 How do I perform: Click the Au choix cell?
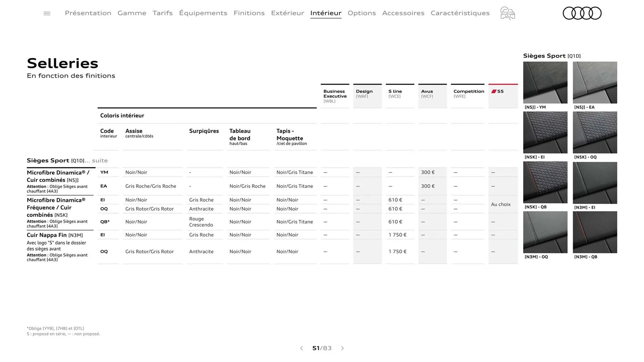pos(501,204)
